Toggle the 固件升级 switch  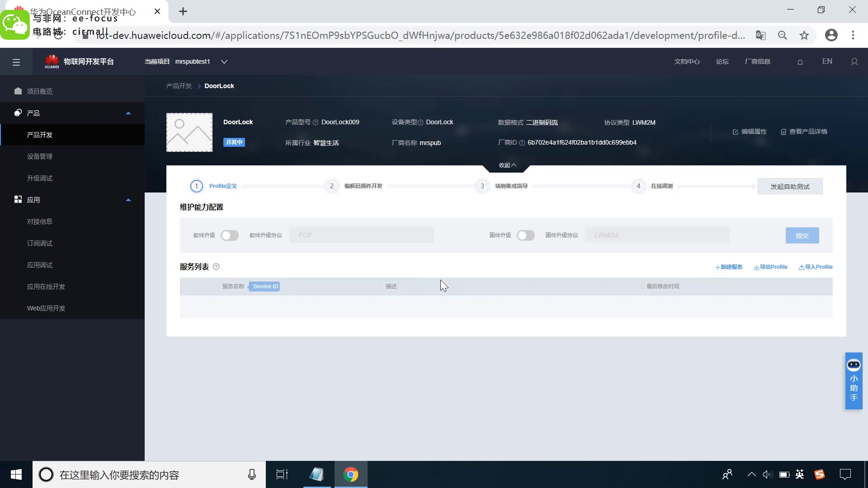point(526,235)
